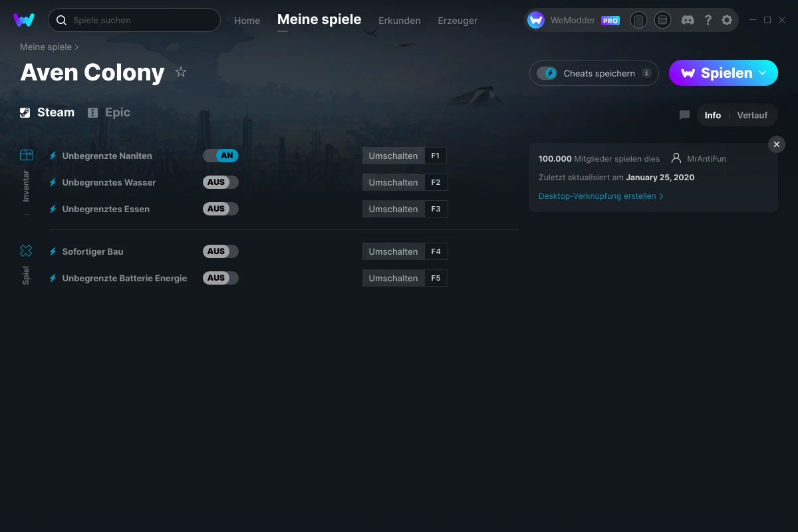Select the Epic platform tab

(x=109, y=112)
